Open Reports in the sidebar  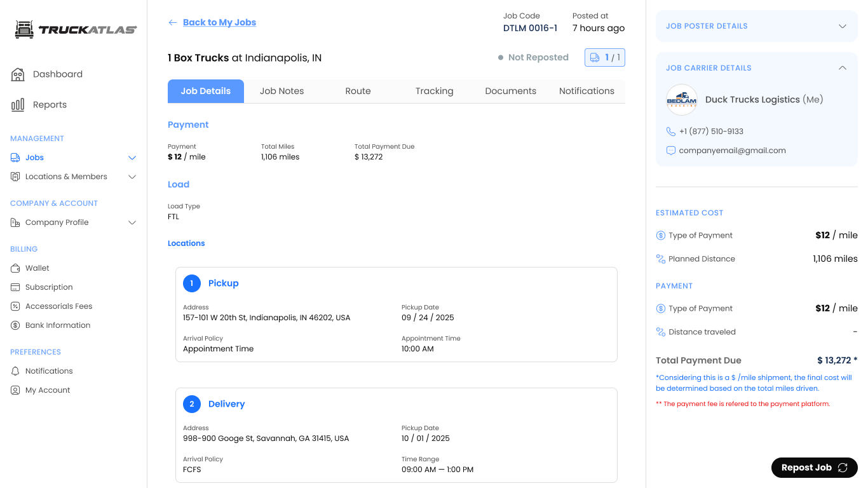pyautogui.click(x=50, y=105)
